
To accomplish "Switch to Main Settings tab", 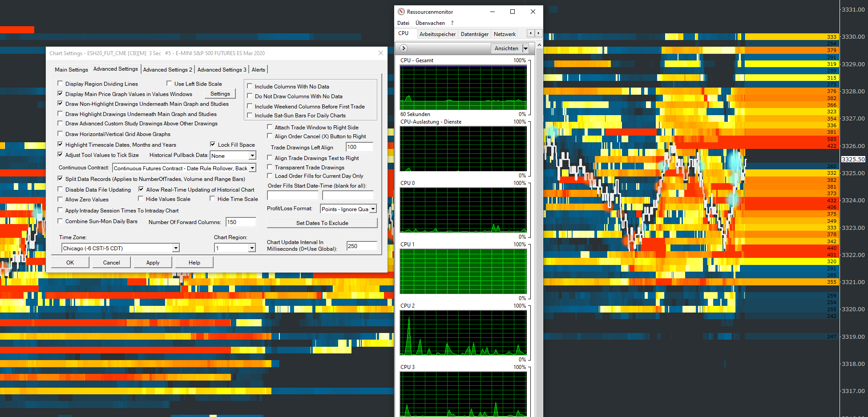I will (x=71, y=69).
